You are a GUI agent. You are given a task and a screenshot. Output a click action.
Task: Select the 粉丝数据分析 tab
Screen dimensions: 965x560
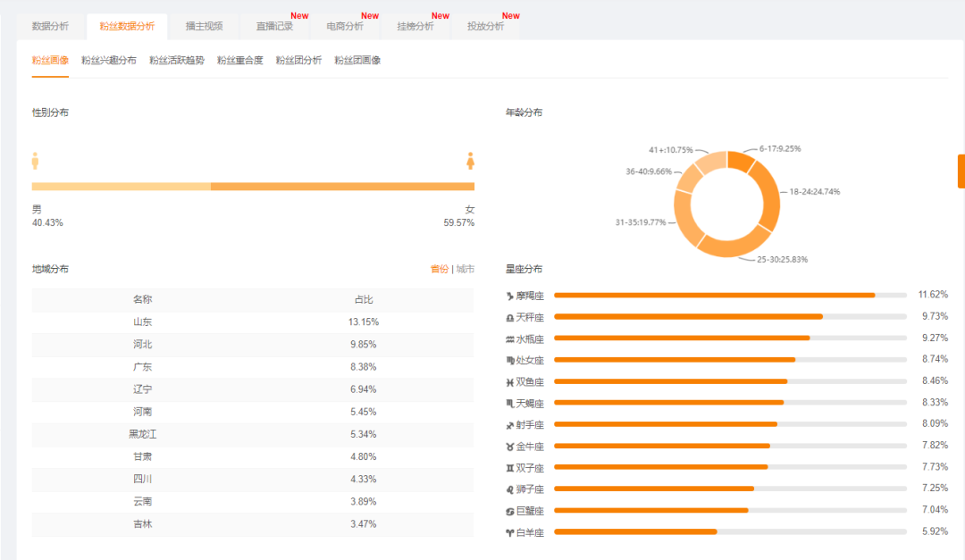[x=127, y=27]
